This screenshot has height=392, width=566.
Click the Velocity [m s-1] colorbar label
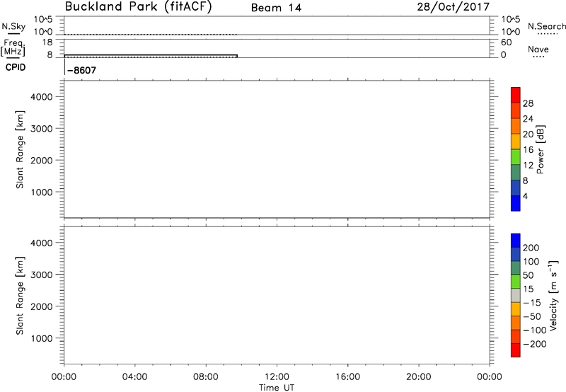(553, 295)
